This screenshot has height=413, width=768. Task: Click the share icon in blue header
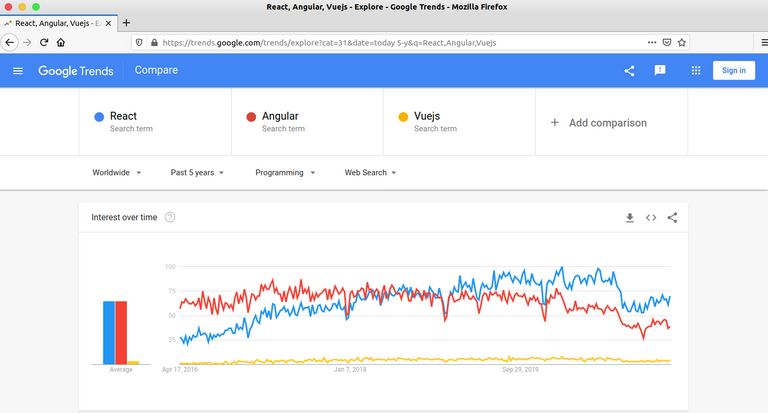tap(629, 70)
